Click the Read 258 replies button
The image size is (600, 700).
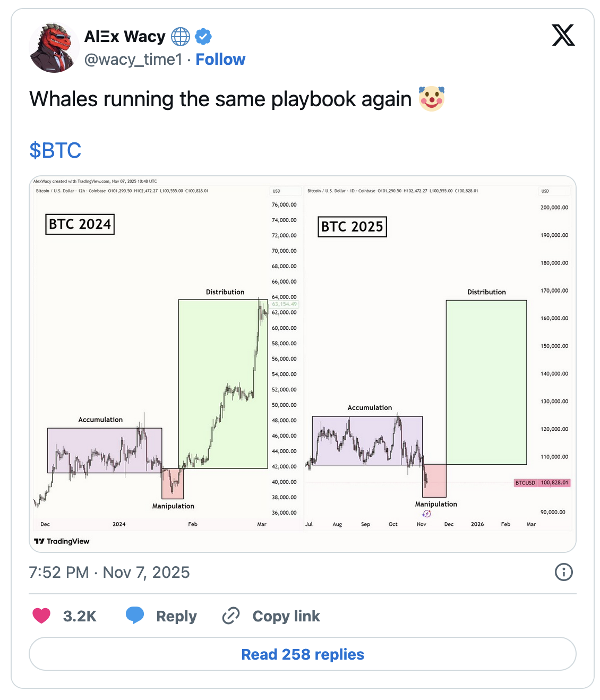pyautogui.click(x=302, y=654)
